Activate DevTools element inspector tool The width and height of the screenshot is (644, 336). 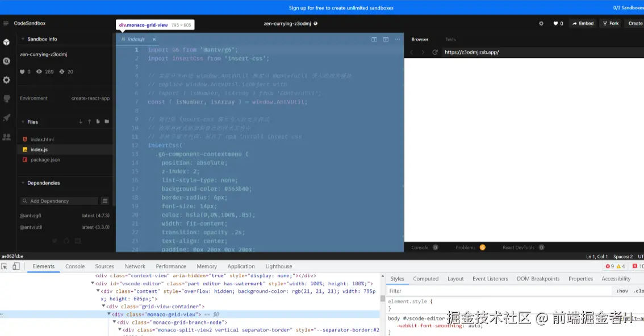(x=5, y=267)
